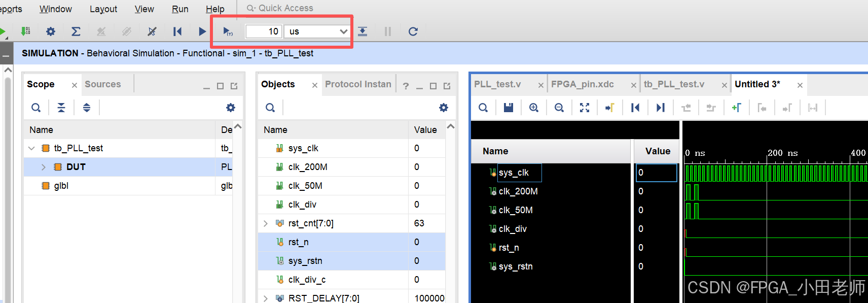Image resolution: width=868 pixels, height=303 pixels.
Task: Select sys_rstn in Objects list
Action: [305, 261]
